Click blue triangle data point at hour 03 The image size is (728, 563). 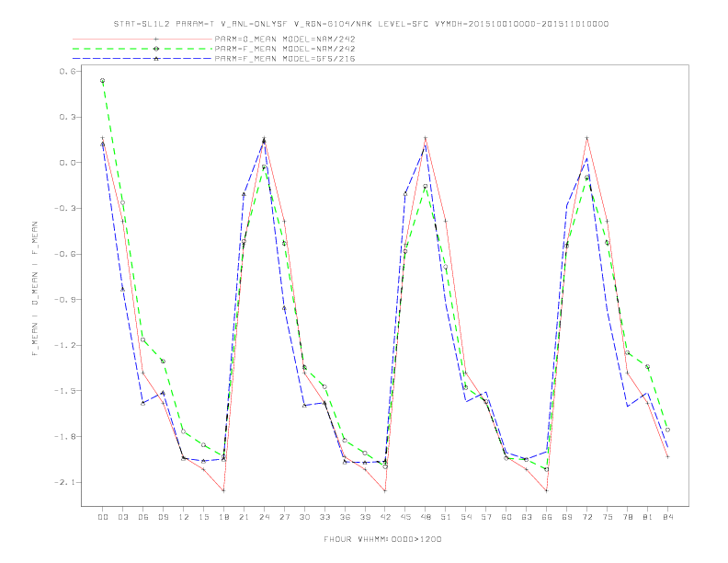122,290
